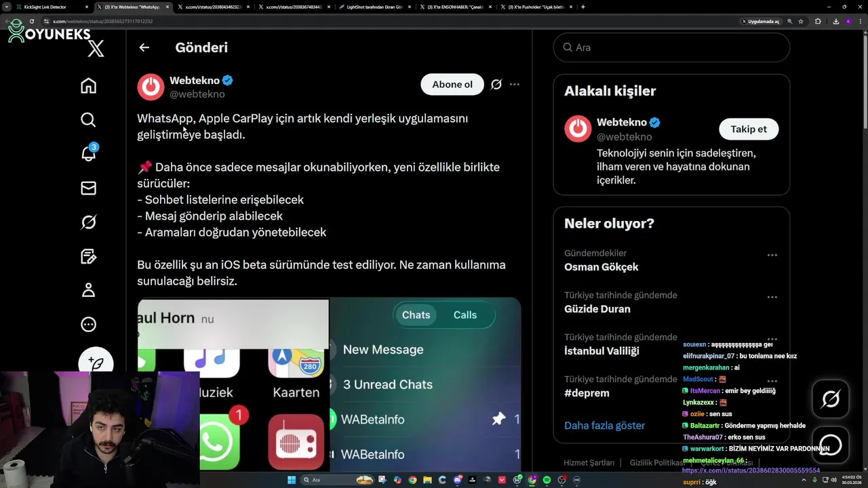Open options for Güzide Duran trend
The image size is (868, 488).
click(x=772, y=298)
